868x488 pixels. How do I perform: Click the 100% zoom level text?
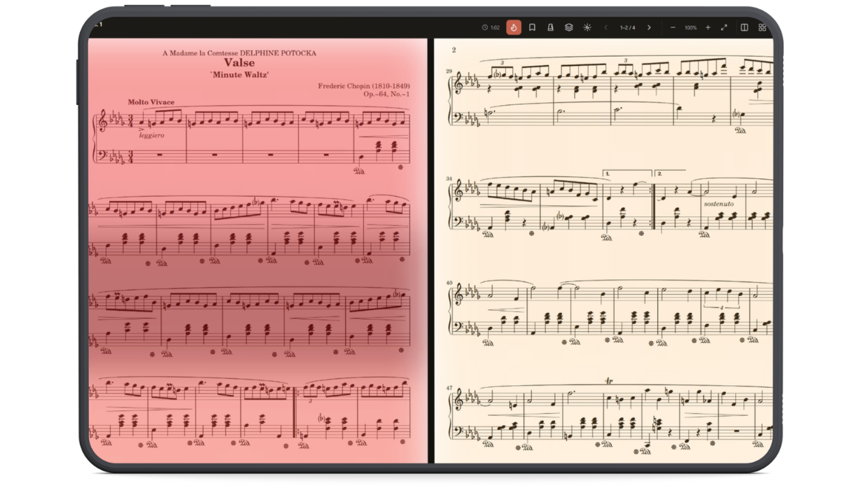[x=690, y=27]
